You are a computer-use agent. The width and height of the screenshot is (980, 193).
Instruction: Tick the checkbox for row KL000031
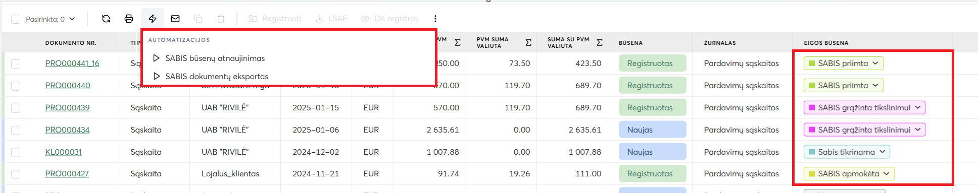pyautogui.click(x=16, y=152)
